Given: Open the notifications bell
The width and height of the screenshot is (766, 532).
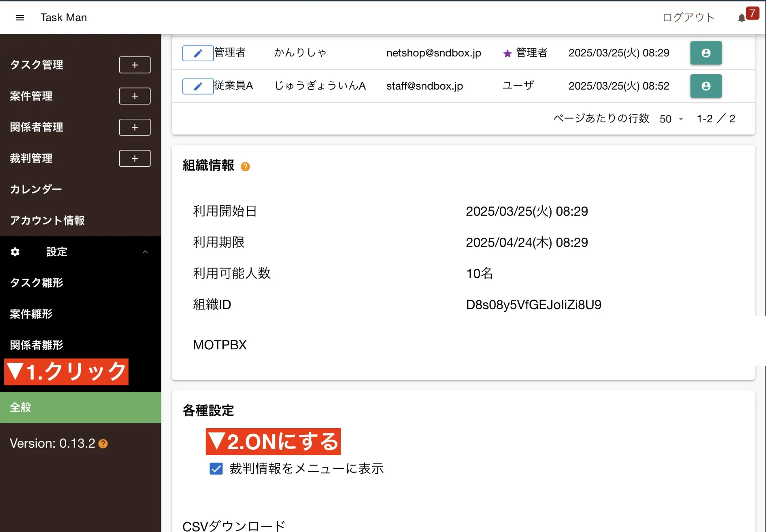Looking at the screenshot, I should tap(741, 18).
